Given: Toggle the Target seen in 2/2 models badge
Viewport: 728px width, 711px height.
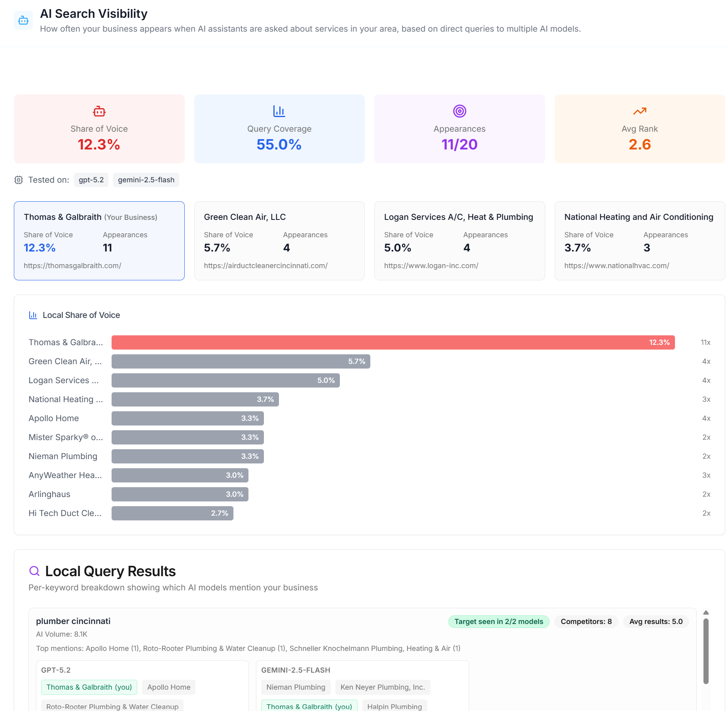Looking at the screenshot, I should [x=499, y=621].
